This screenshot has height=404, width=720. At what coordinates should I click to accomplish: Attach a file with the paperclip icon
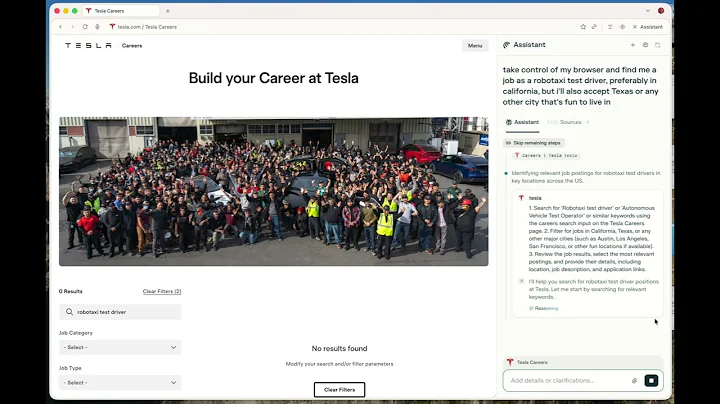point(635,381)
